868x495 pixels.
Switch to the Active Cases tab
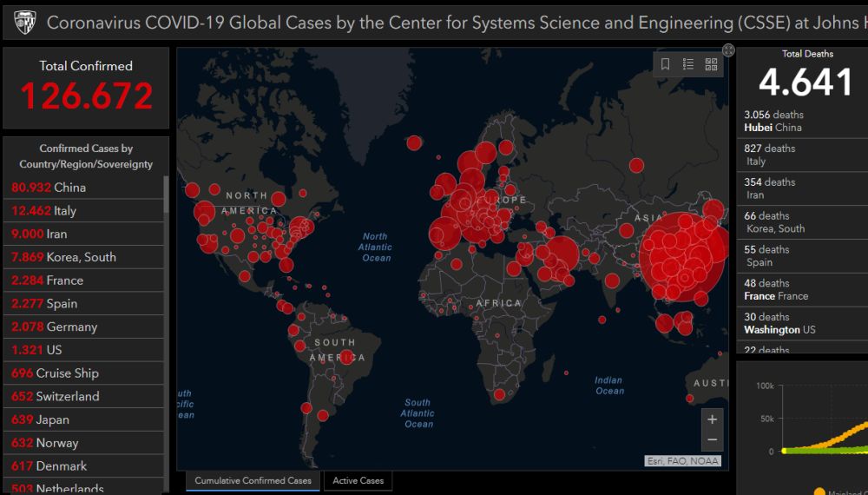[358, 480]
